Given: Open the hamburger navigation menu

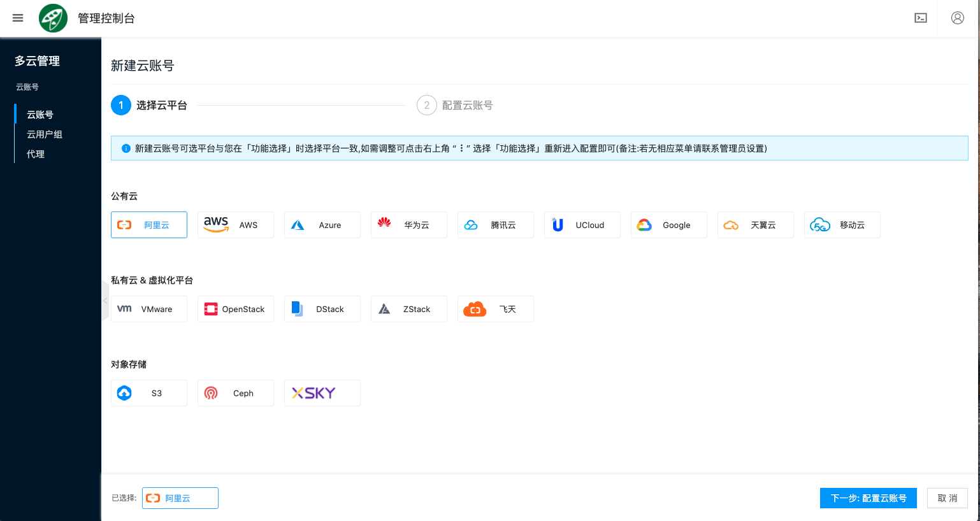Looking at the screenshot, I should click(18, 18).
